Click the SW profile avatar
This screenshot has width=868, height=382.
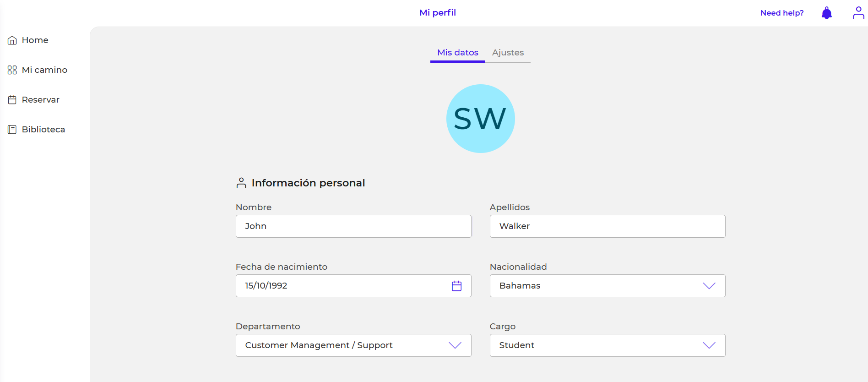click(480, 119)
